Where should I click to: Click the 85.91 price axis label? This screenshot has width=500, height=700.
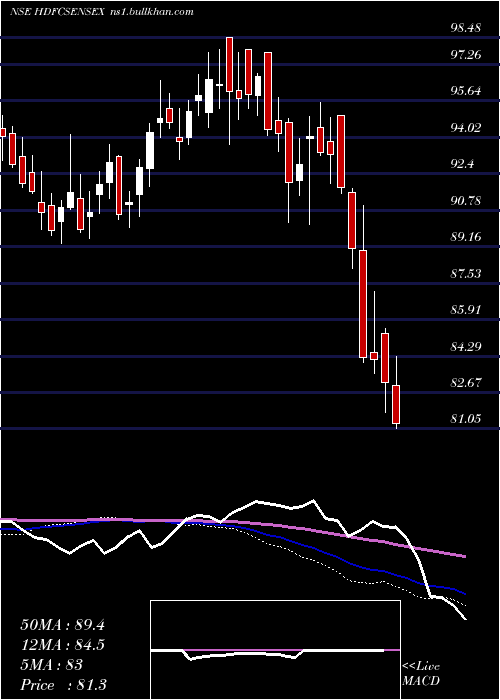[465, 309]
